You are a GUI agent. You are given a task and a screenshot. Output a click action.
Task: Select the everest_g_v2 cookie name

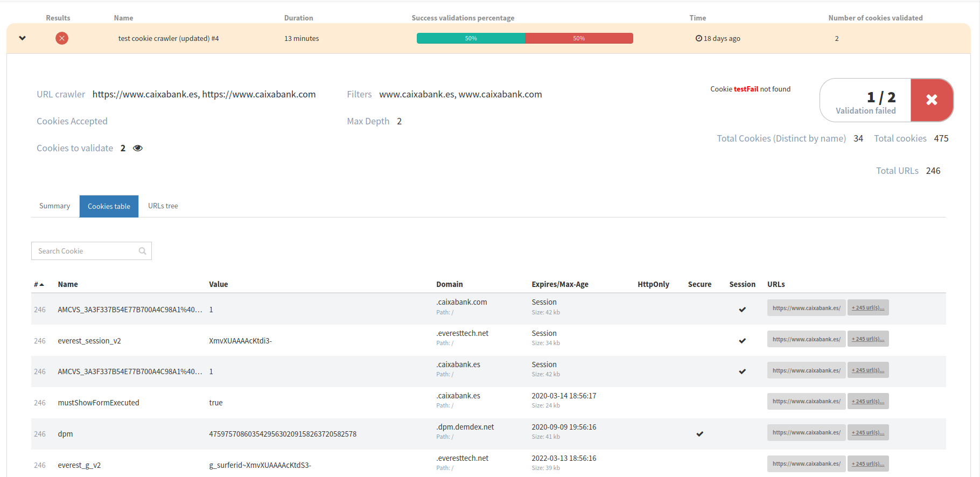[79, 465]
